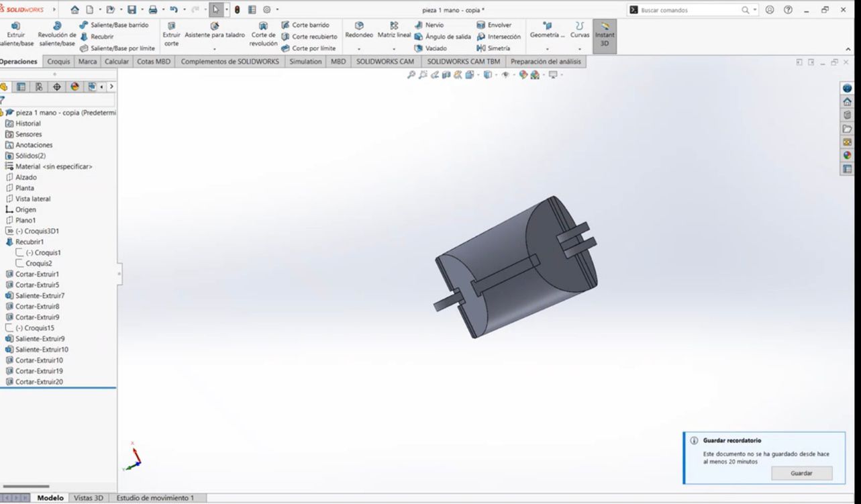
Task: Click the Print icon
Action: (152, 10)
